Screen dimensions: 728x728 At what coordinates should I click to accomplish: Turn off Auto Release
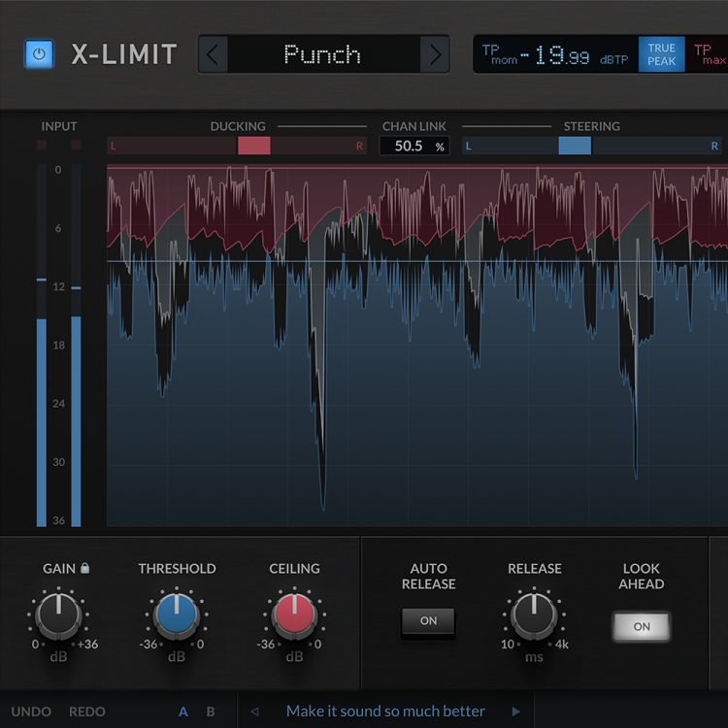click(x=428, y=621)
